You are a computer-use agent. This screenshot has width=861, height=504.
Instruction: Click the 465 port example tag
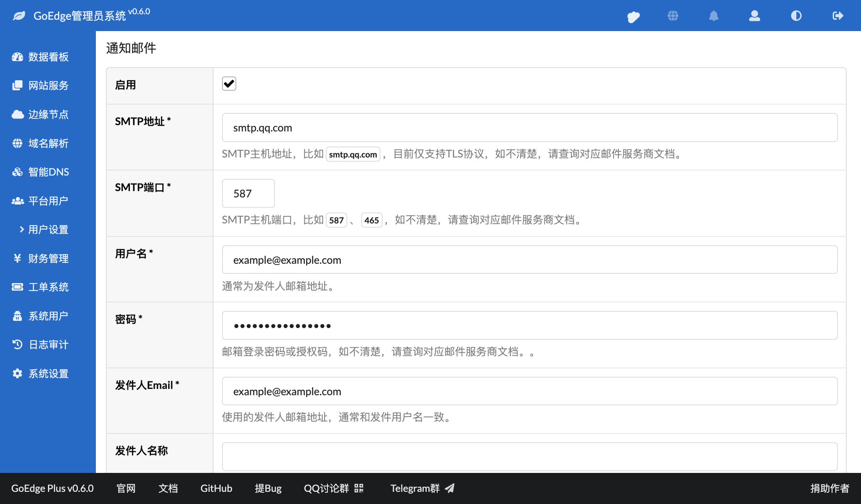(x=372, y=220)
